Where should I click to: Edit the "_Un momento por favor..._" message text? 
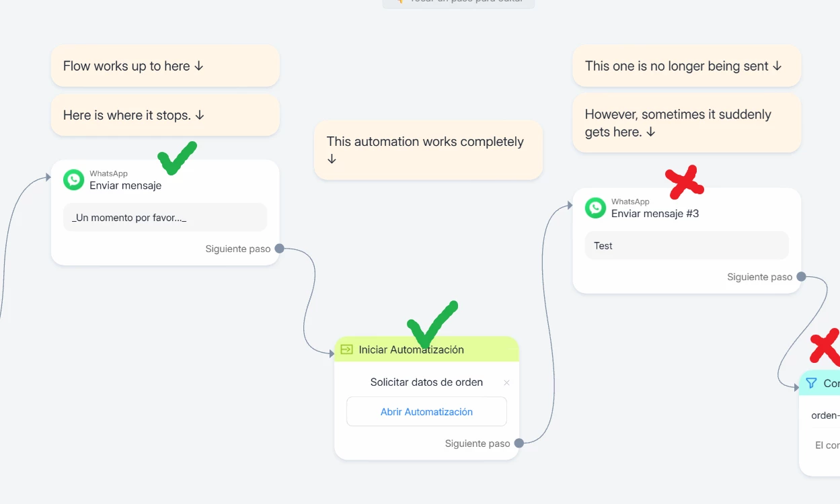(x=165, y=218)
